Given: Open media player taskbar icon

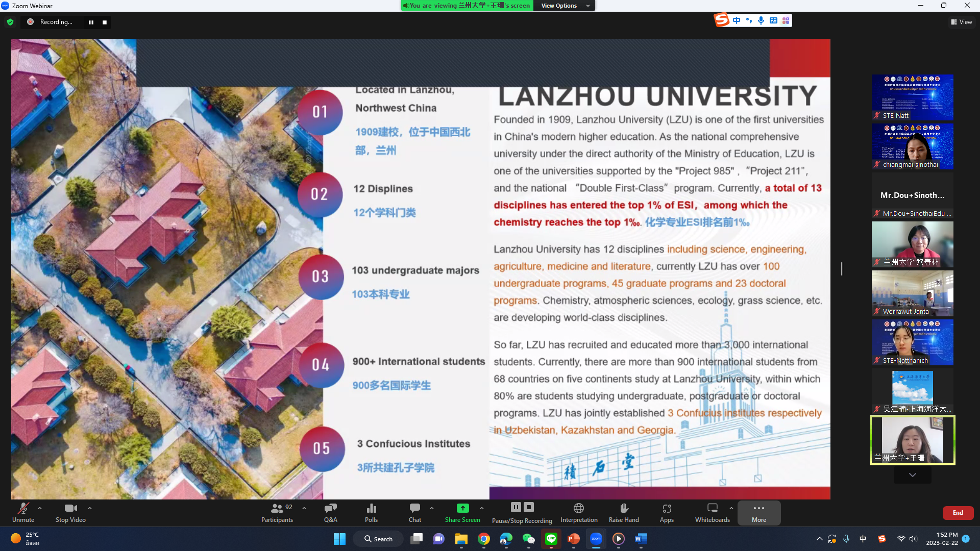Looking at the screenshot, I should (x=619, y=539).
